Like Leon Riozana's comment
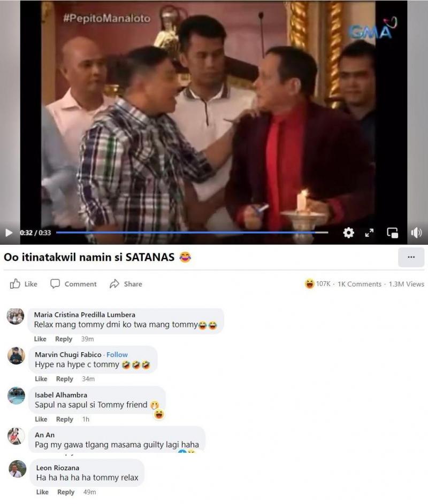Image resolution: width=428 pixels, height=504 pixels. click(42, 492)
